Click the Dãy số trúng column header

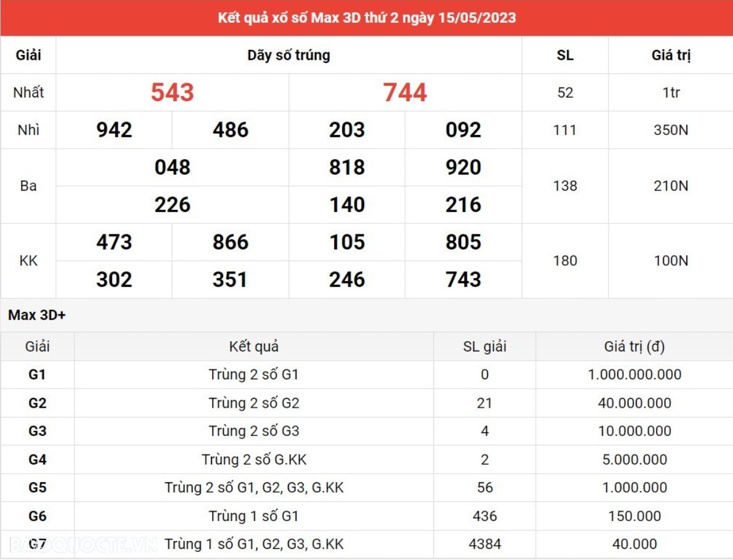tap(289, 55)
